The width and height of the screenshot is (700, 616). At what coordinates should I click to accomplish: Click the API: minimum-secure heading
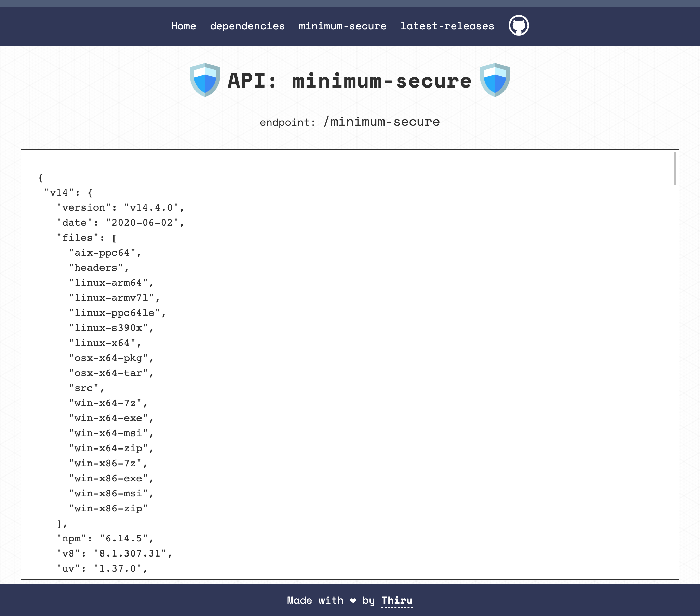(x=349, y=81)
